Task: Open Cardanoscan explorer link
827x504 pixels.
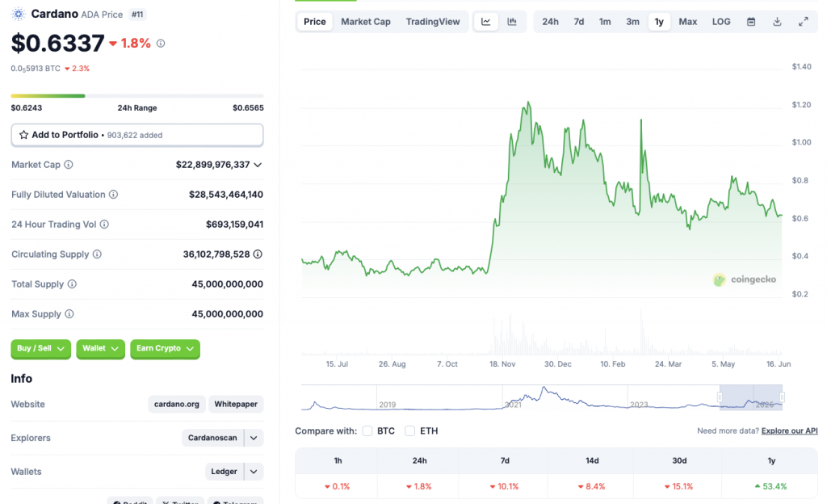Action: pyautogui.click(x=212, y=438)
